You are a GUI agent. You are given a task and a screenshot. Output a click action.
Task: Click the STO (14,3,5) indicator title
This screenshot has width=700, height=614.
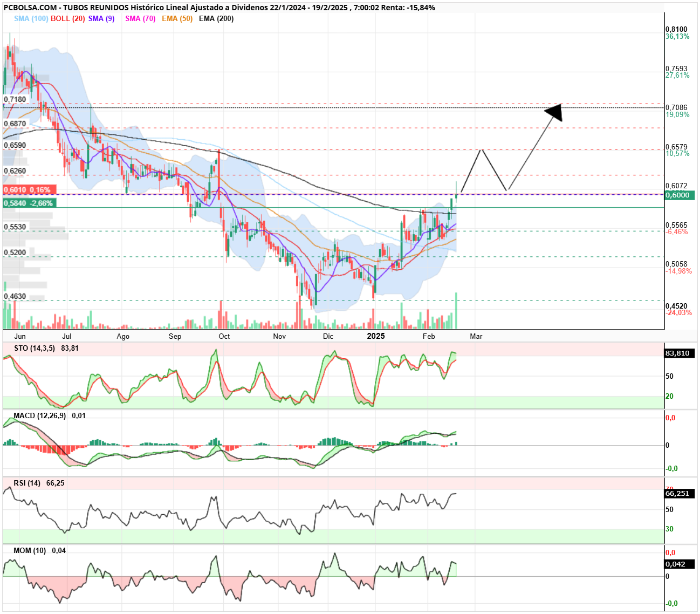[x=35, y=348]
